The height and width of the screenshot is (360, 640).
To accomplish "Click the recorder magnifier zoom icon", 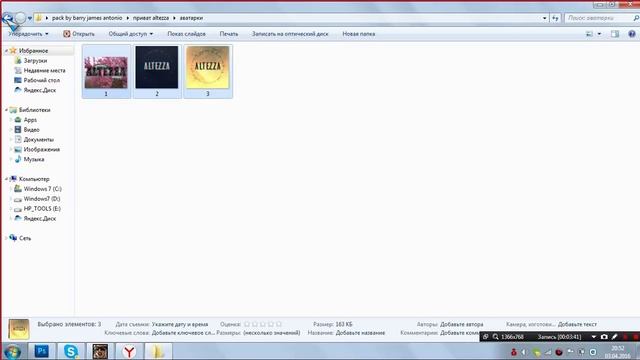I will 495,337.
